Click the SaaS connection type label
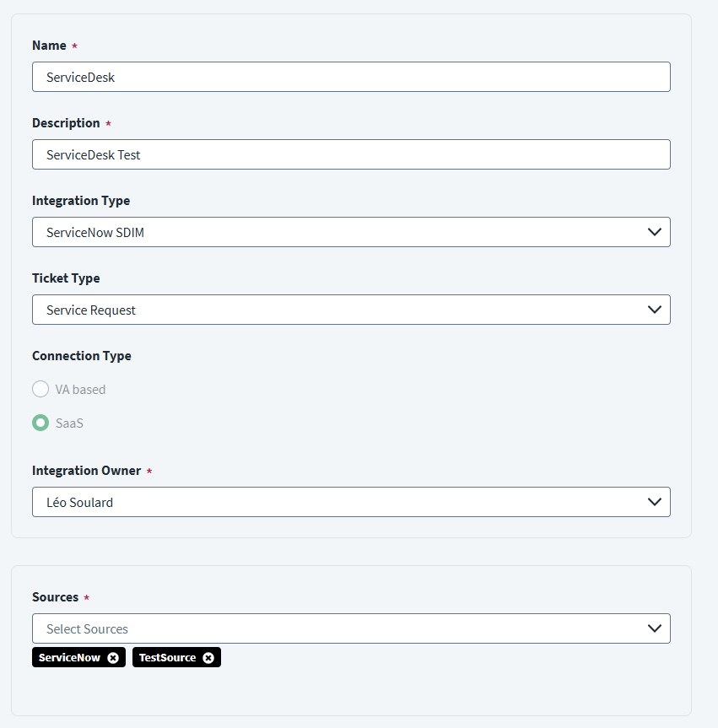 coord(69,423)
